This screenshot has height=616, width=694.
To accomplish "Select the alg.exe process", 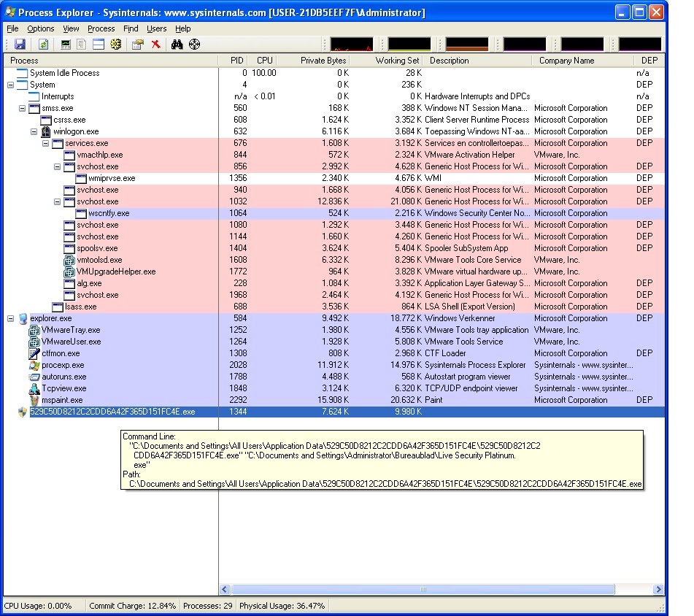I will click(x=334, y=283).
